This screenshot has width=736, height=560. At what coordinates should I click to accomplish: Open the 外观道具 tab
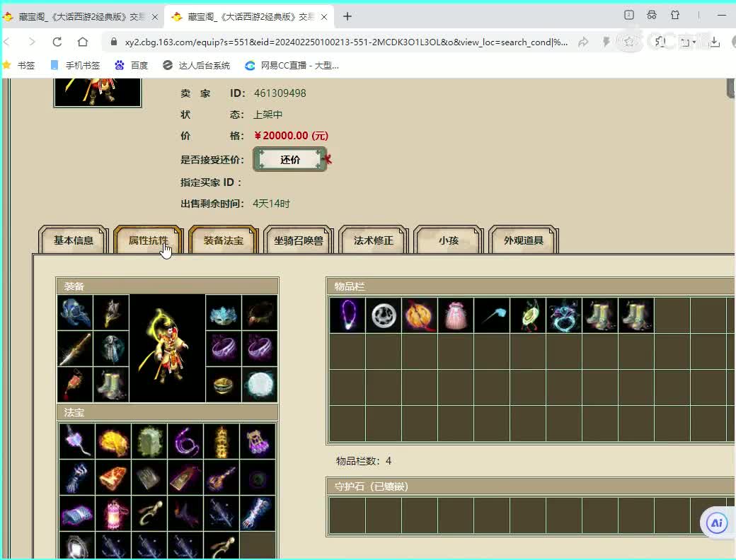click(524, 240)
